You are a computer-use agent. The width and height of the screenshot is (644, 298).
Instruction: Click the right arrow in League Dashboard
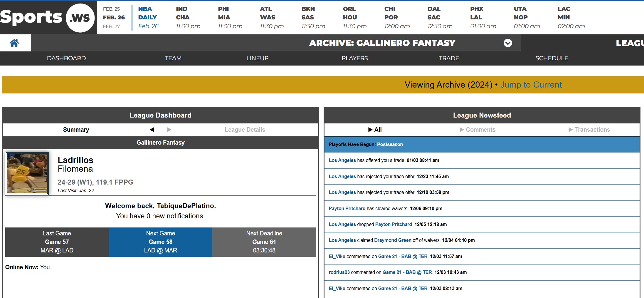tap(169, 130)
